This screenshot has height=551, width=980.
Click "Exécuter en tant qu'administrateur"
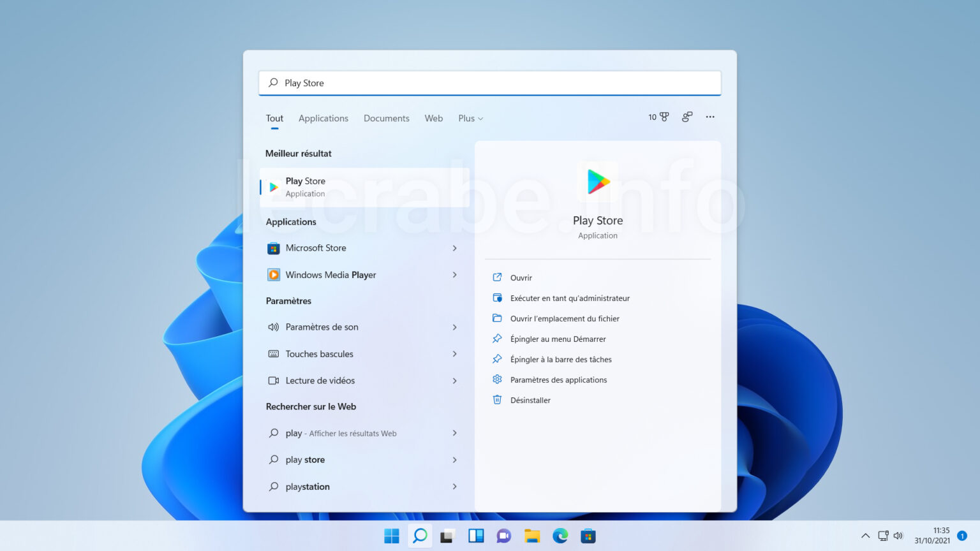point(570,298)
